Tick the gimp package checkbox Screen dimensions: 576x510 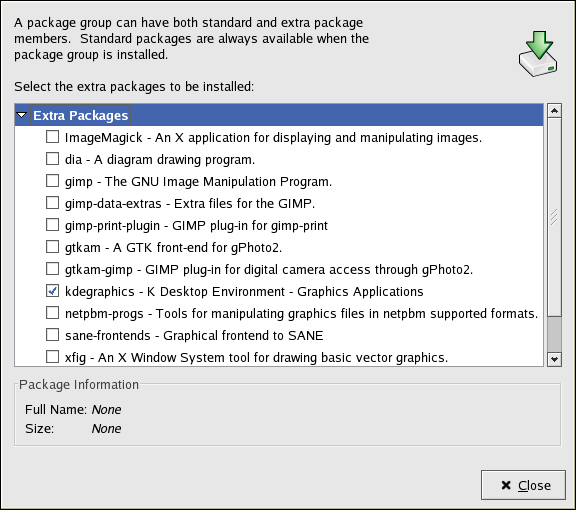[x=53, y=181]
